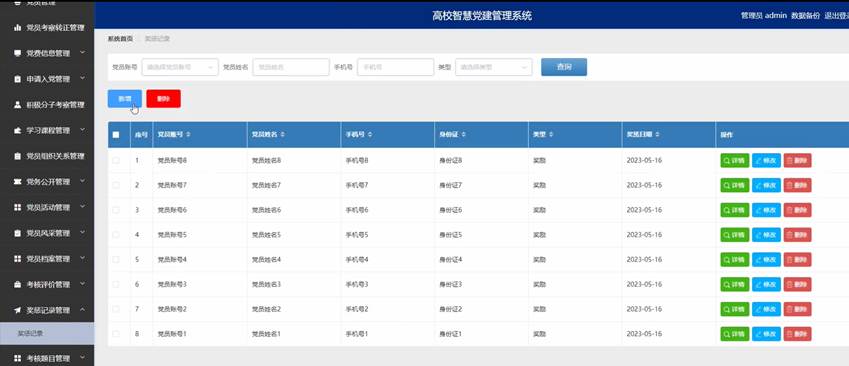Expand the 党员风采管理 chevron
This screenshot has width=849, height=366.
point(83,232)
